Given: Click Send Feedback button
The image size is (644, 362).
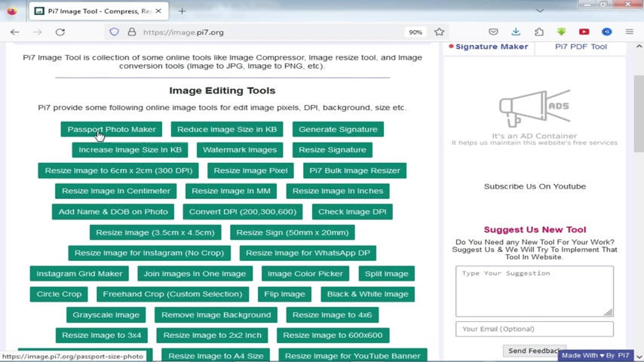Looking at the screenshot, I should [535, 351].
